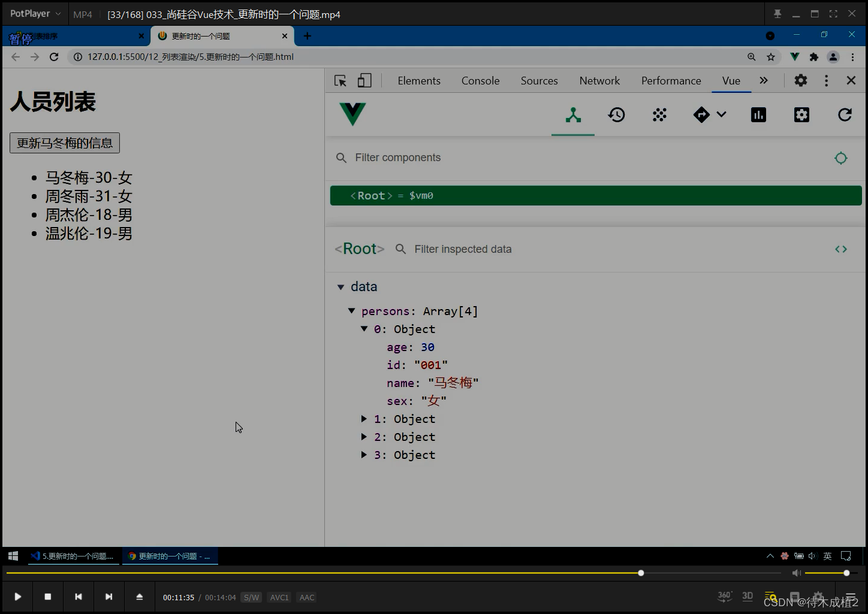This screenshot has width=868, height=614.
Task: Collapse the data section
Action: pos(340,287)
